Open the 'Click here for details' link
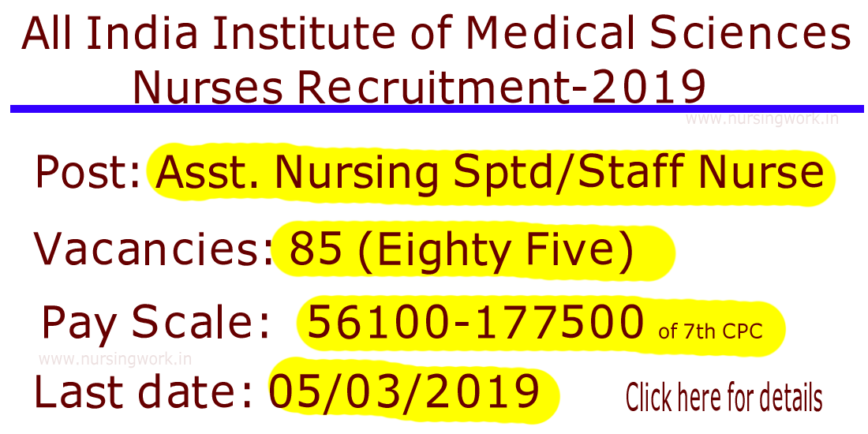The height and width of the screenshot is (434, 868). pos(724,397)
